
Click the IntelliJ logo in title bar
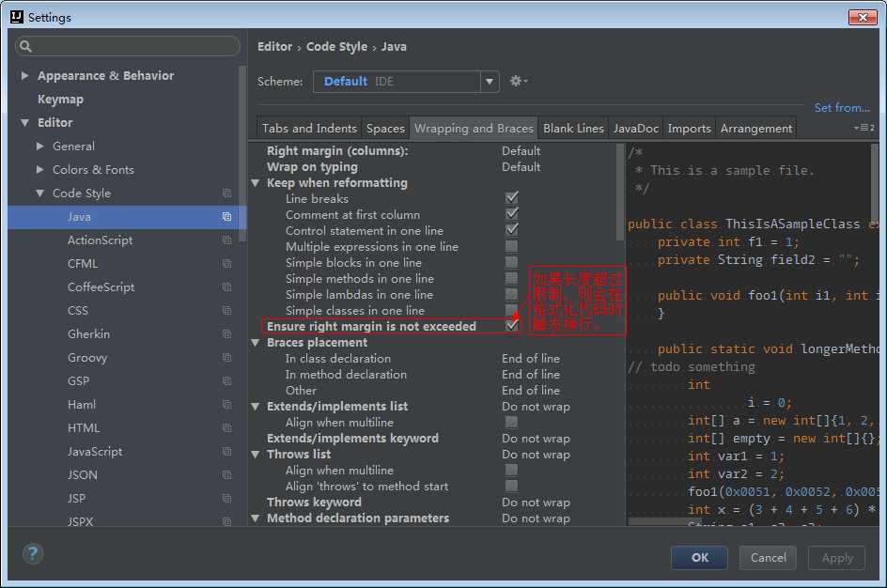point(17,17)
